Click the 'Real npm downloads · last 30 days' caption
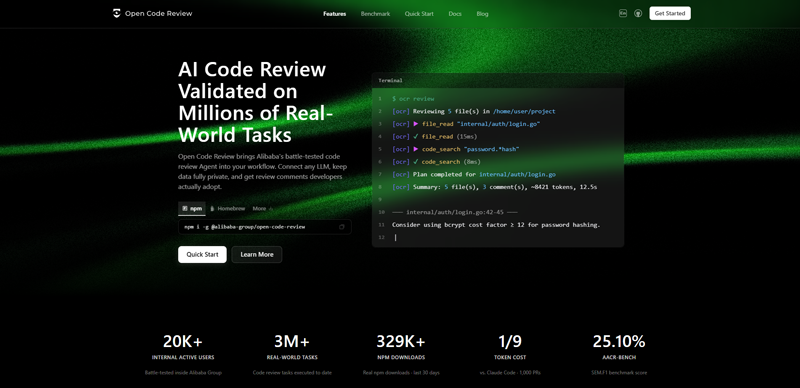800x388 pixels. [401, 373]
